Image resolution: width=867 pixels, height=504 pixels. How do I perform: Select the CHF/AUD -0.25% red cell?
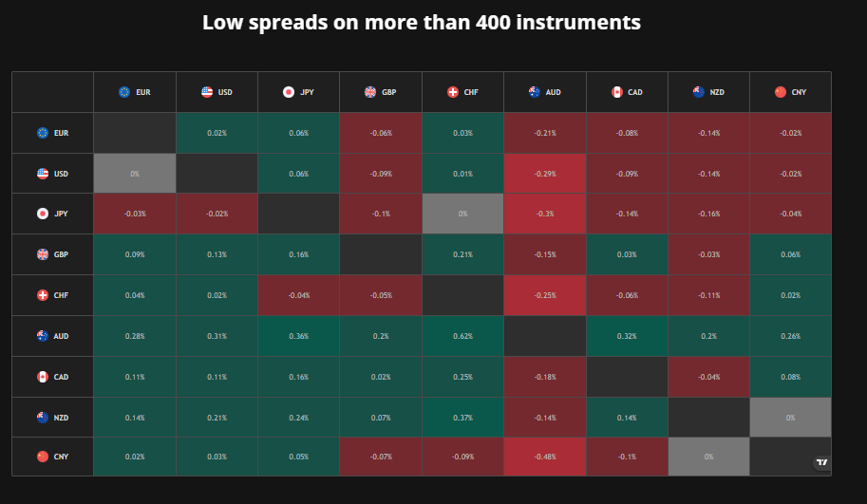[545, 295]
